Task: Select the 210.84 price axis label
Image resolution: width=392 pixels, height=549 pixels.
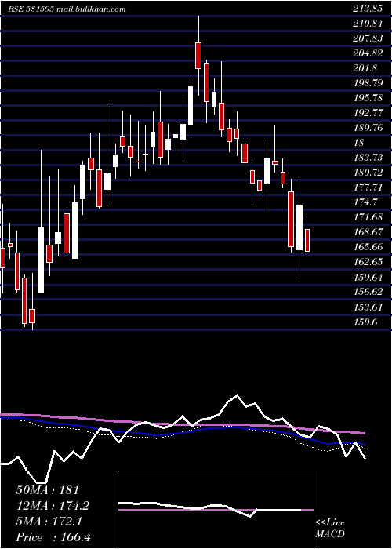Action: [x=367, y=24]
